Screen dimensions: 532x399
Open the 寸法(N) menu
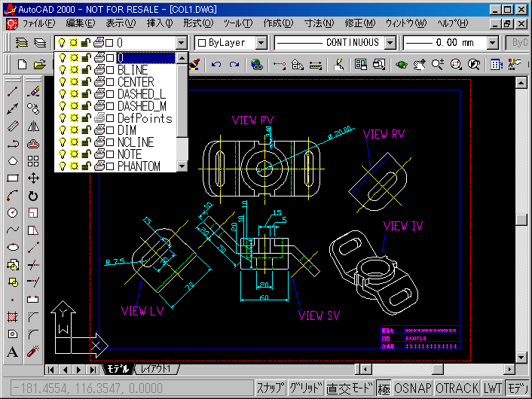tap(319, 23)
